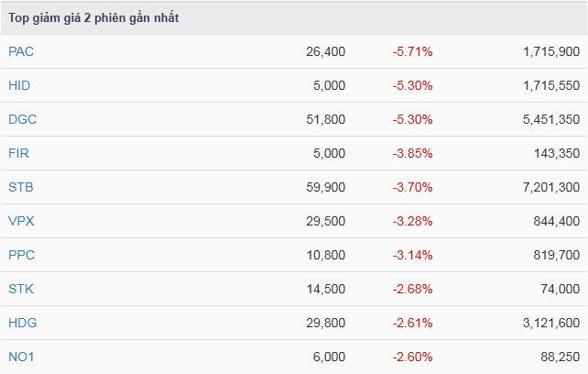588x374 pixels.
Task: Click the DGC ticker symbol
Action: [22, 119]
